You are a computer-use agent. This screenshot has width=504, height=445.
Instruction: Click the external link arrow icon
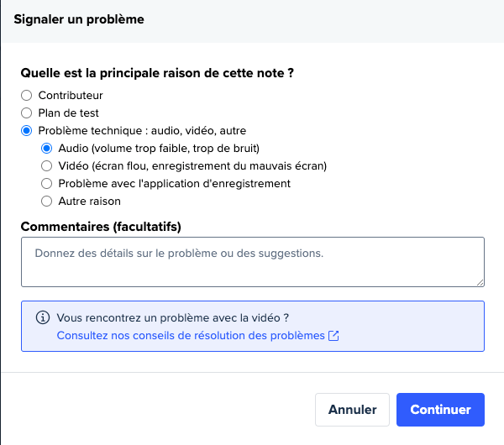[333, 336]
